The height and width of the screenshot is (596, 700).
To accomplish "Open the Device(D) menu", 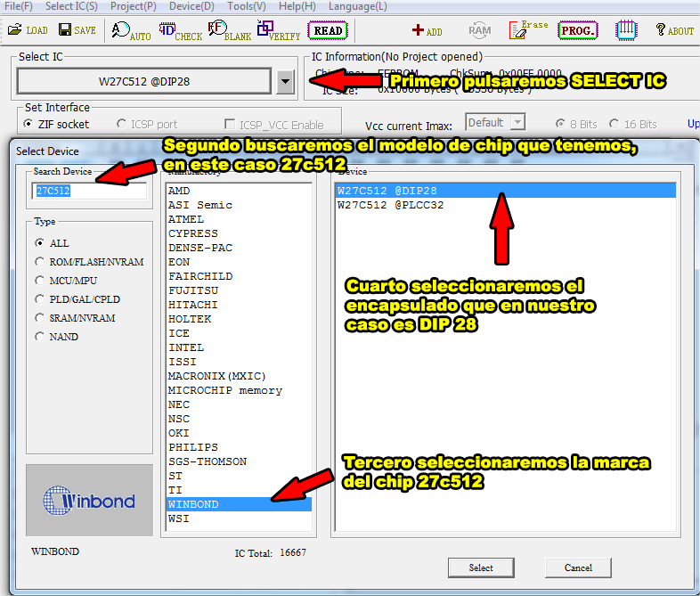I will tap(191, 6).
